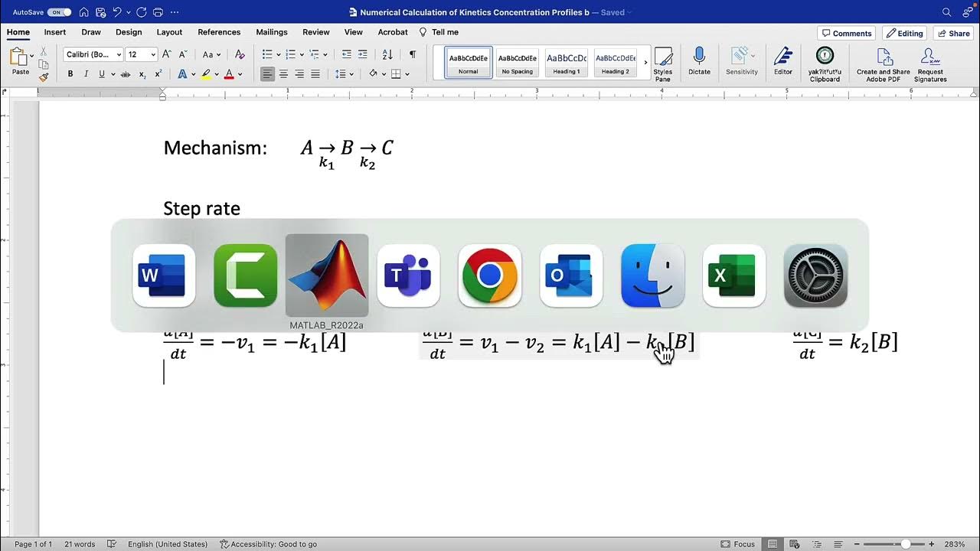The width and height of the screenshot is (980, 551).
Task: Click the Save icon in title bar
Action: pyautogui.click(x=100, y=12)
